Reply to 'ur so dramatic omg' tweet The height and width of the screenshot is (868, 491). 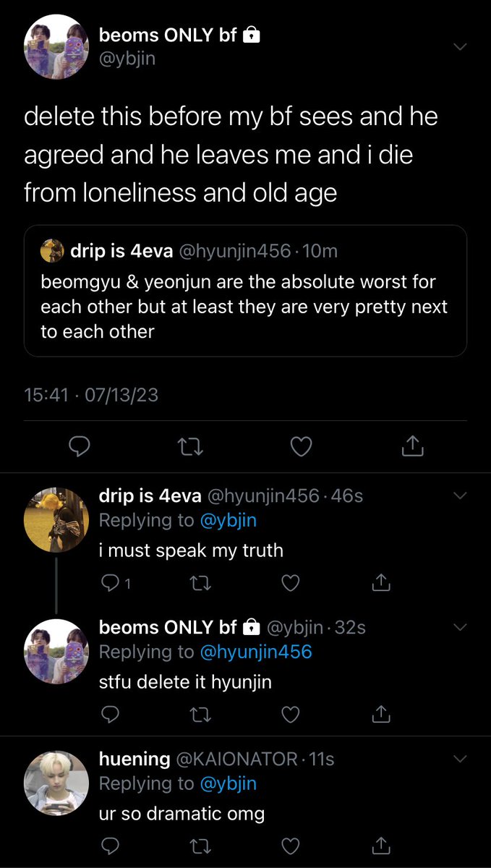click(109, 846)
